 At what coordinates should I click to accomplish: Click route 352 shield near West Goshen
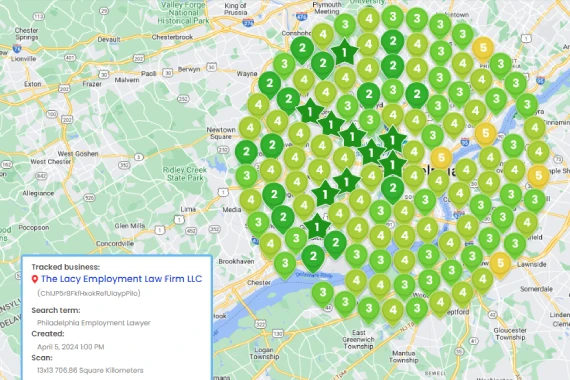124,165
